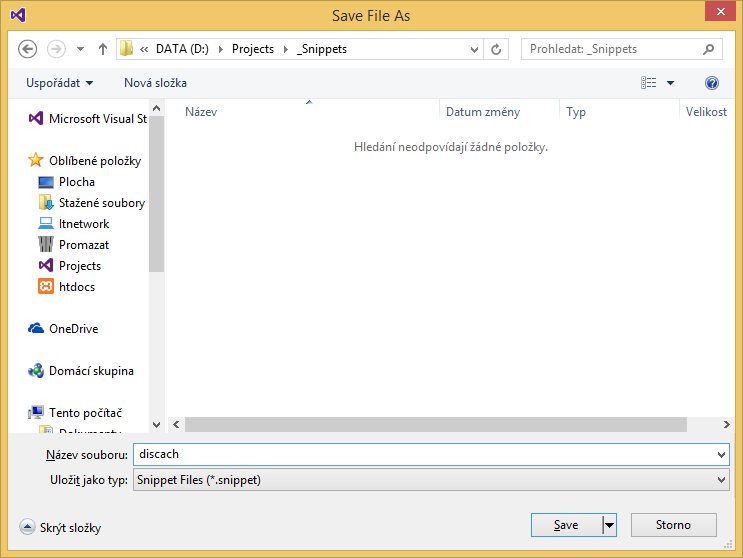Expand arrow after DATA (D:) breadcrumb
Screen dimensions: 743x558
point(220,49)
